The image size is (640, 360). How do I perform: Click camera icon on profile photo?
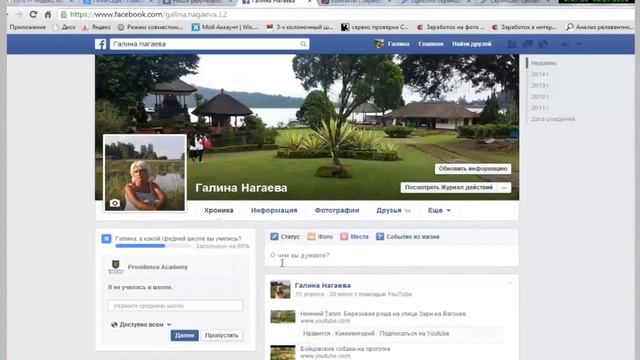click(x=115, y=203)
